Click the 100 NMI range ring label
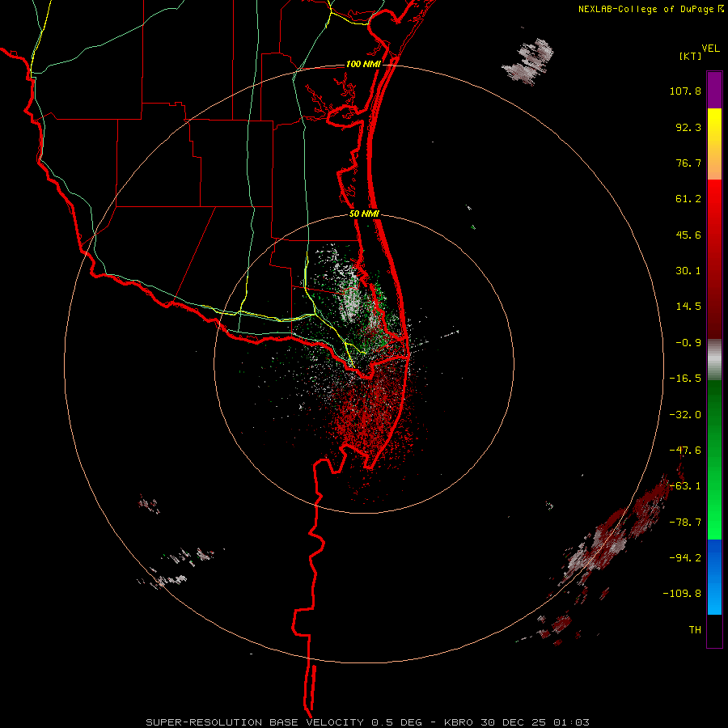The image size is (728, 728). coord(363,64)
